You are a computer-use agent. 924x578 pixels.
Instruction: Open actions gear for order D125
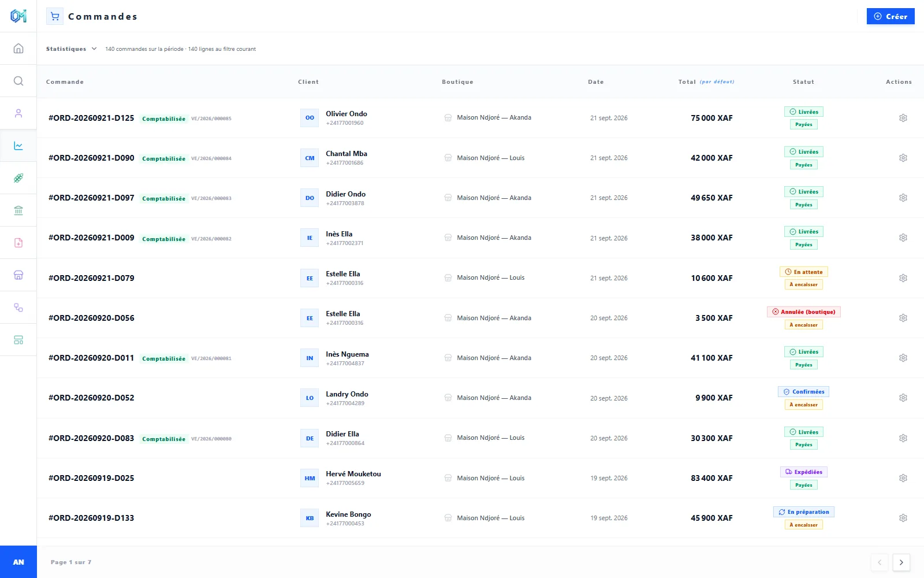click(903, 118)
